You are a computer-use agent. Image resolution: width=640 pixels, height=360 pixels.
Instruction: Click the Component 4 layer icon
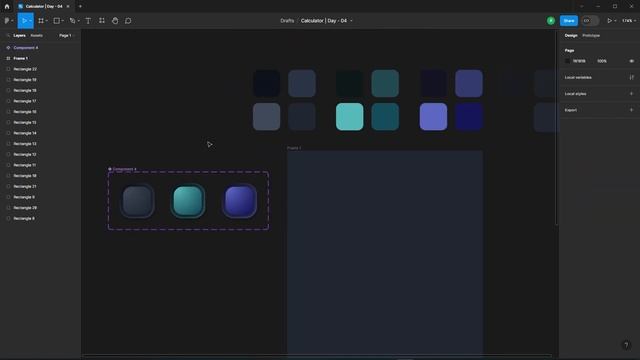click(x=8, y=48)
